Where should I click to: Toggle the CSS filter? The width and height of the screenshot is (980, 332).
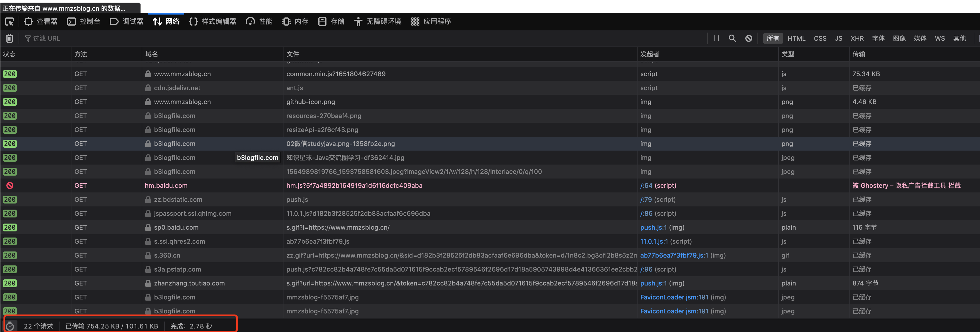coord(820,38)
